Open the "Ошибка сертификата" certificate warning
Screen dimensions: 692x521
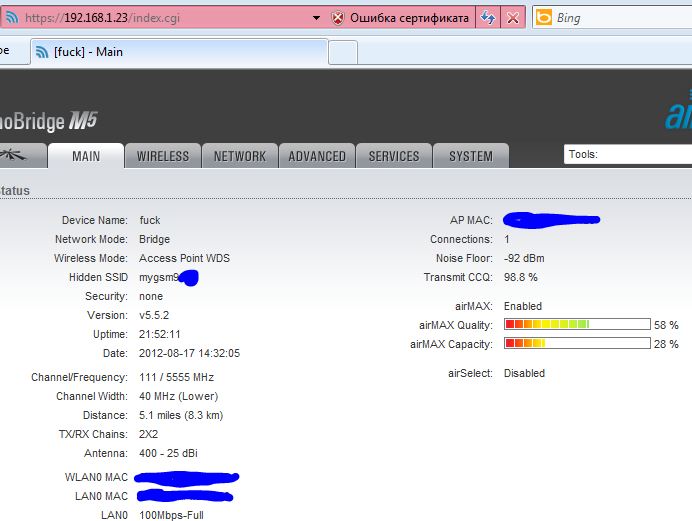click(409, 18)
